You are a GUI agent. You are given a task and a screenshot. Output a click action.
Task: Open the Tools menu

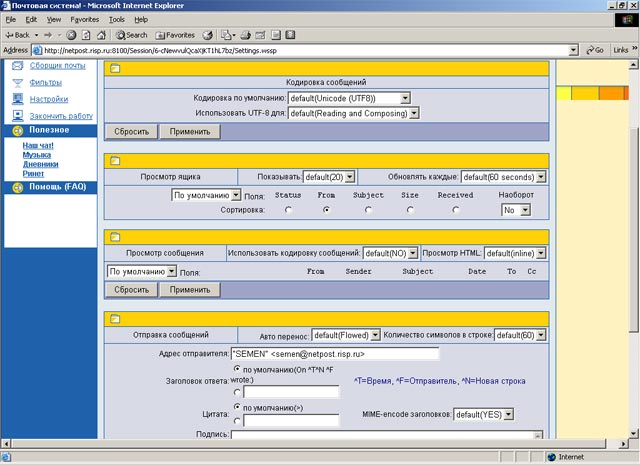pos(116,20)
